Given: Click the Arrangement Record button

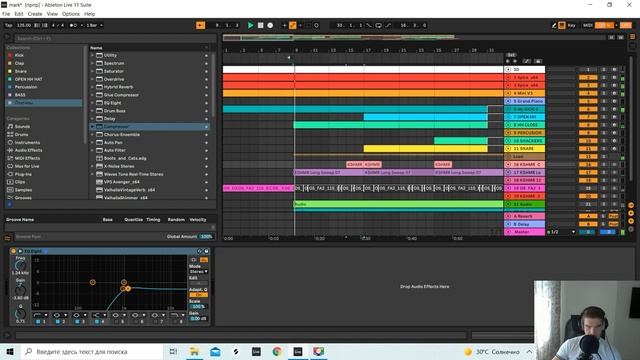Looking at the screenshot, I should pyautogui.click(x=270, y=25).
